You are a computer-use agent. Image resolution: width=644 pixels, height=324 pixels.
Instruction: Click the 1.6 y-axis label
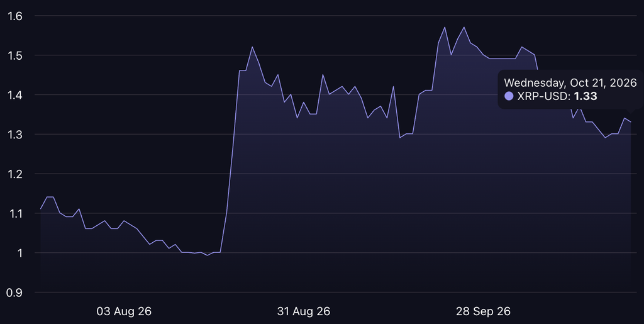pyautogui.click(x=15, y=16)
